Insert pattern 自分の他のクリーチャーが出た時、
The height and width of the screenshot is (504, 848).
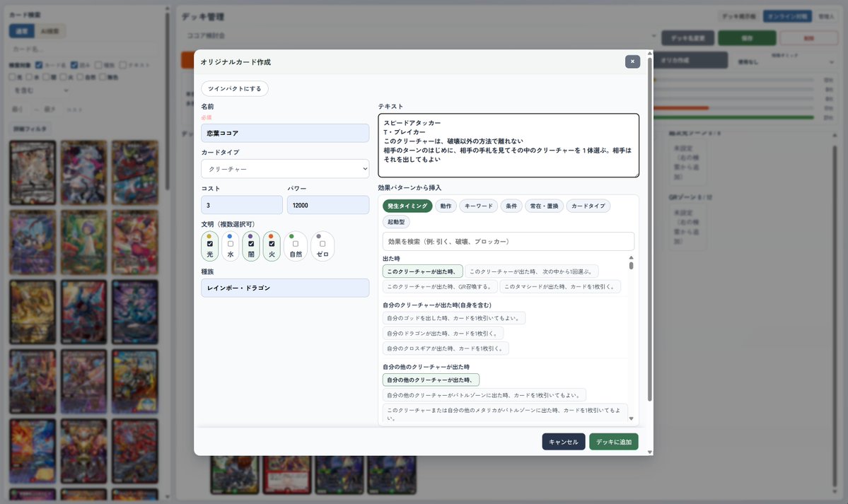pos(431,380)
